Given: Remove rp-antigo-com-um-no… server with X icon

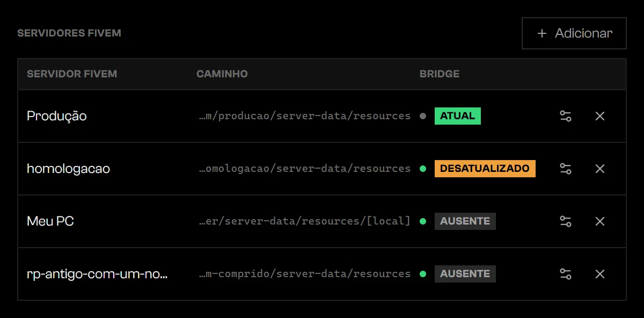Looking at the screenshot, I should pyautogui.click(x=600, y=274).
